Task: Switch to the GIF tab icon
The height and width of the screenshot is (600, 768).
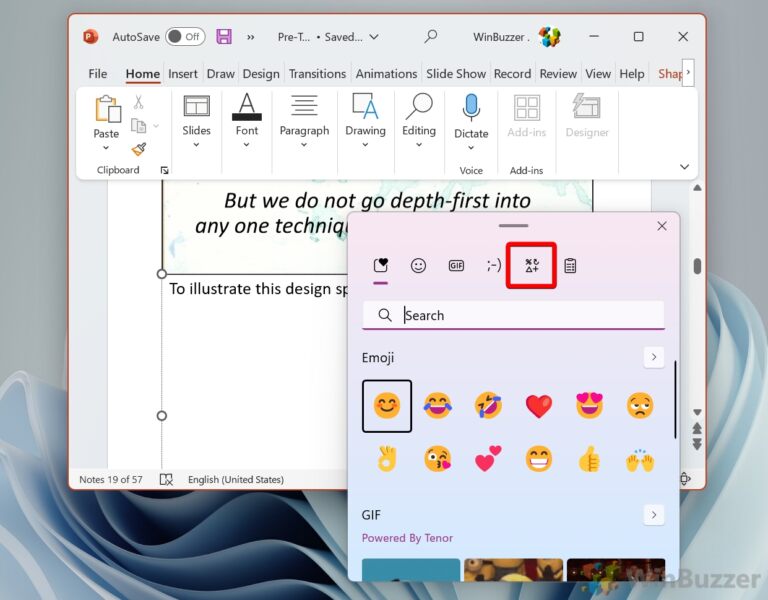Action: point(456,266)
